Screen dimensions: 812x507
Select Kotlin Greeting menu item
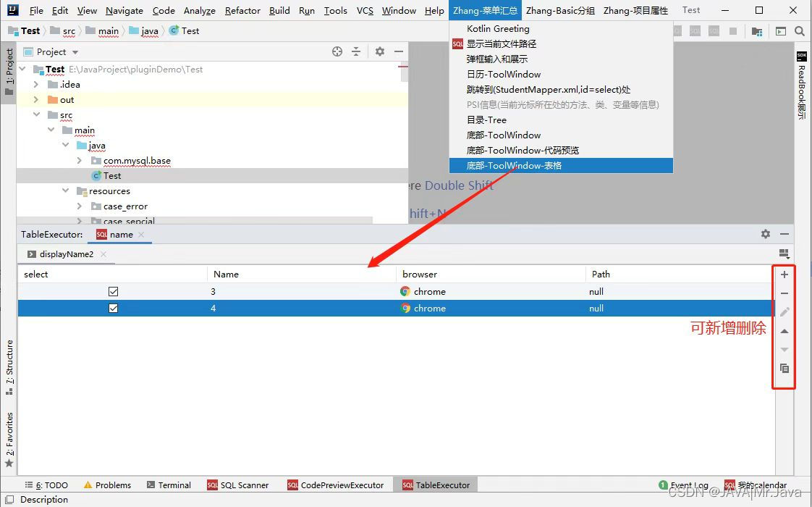click(x=562, y=28)
